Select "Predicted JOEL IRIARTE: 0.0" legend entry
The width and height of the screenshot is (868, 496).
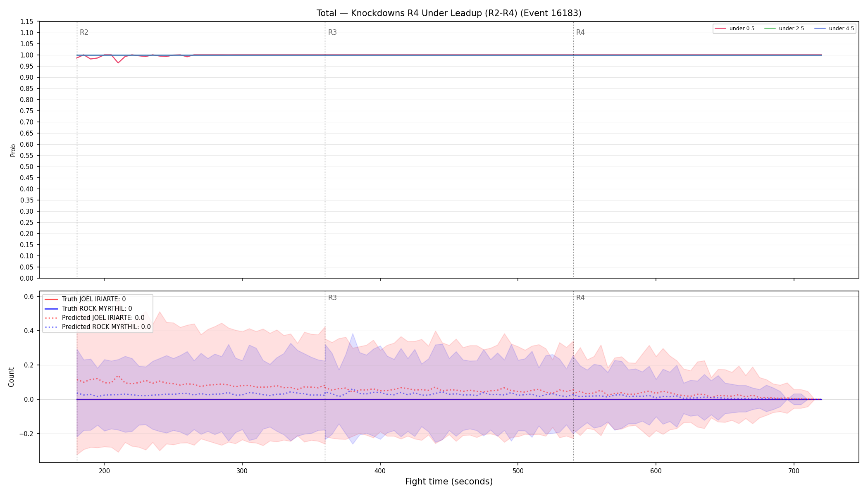103,318
